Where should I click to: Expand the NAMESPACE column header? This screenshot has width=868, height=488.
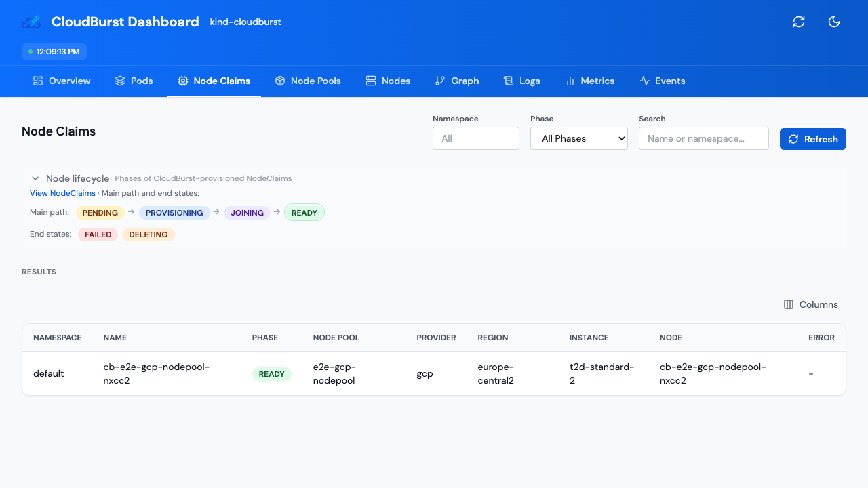[x=57, y=338]
